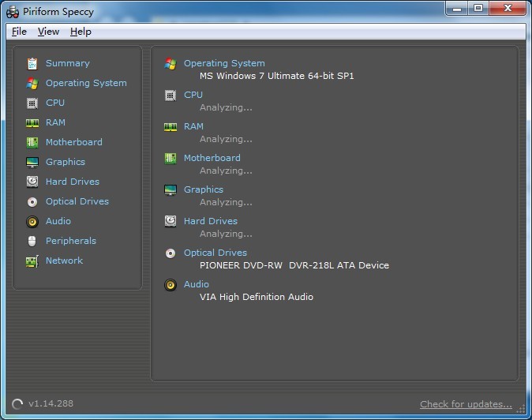Viewport: 532px width, 420px height.
Task: Select Summary in the left sidebar
Action: pyautogui.click(x=67, y=63)
